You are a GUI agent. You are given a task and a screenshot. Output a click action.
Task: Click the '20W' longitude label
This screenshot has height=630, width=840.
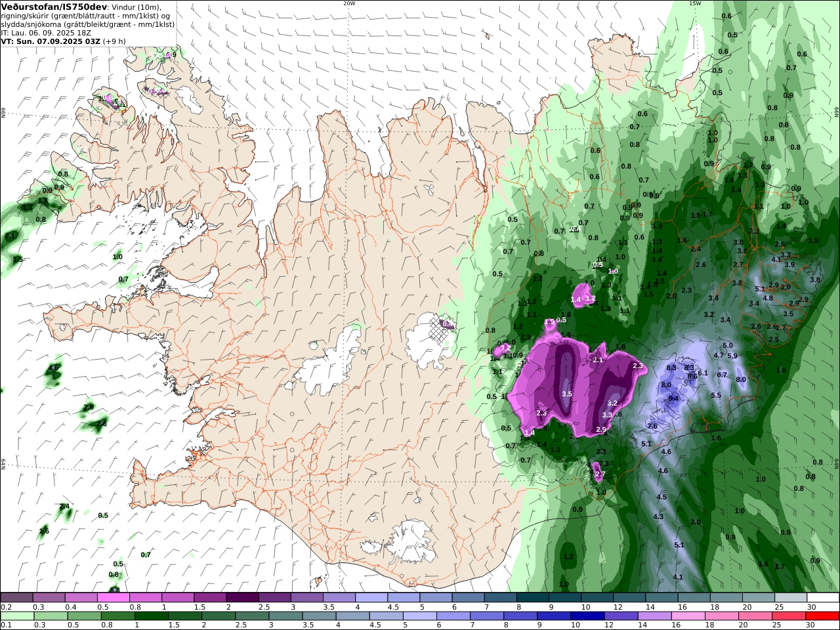[x=349, y=3]
